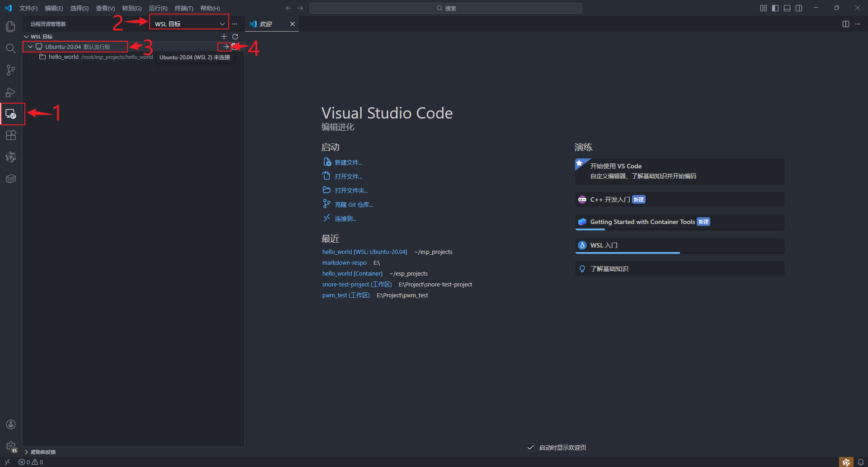This screenshot has width=868, height=467.
Task: Open the 运行(R) menu
Action: tap(158, 8)
